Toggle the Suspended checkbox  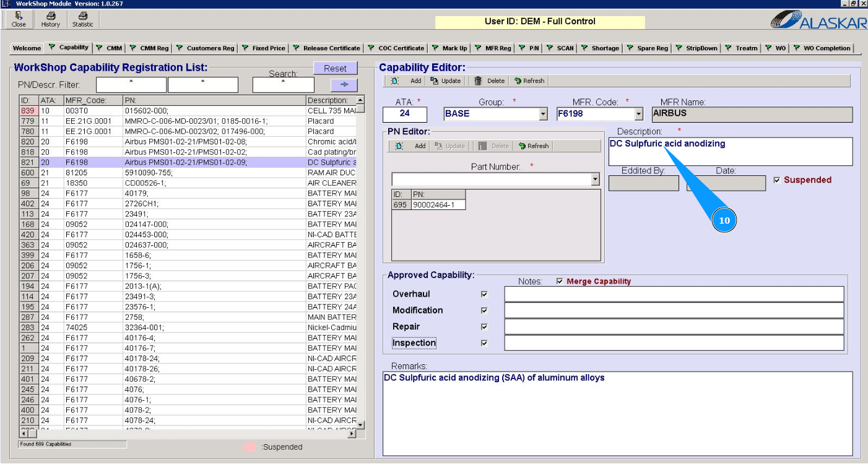point(777,180)
